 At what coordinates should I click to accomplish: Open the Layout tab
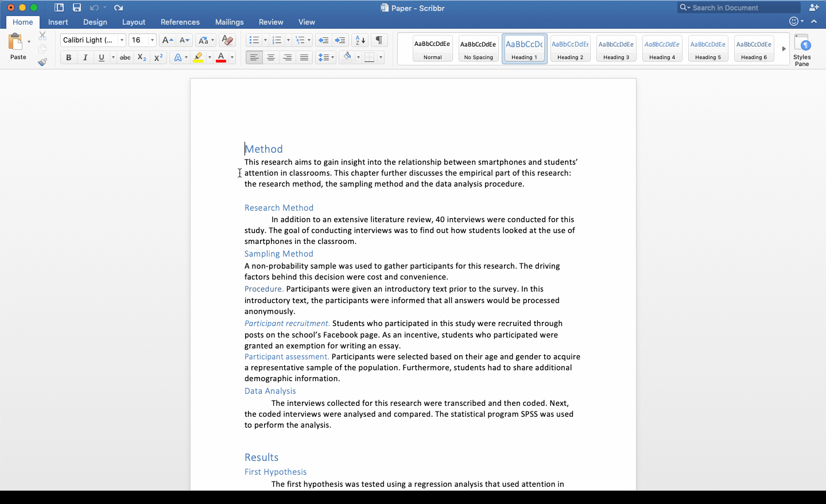tap(133, 22)
